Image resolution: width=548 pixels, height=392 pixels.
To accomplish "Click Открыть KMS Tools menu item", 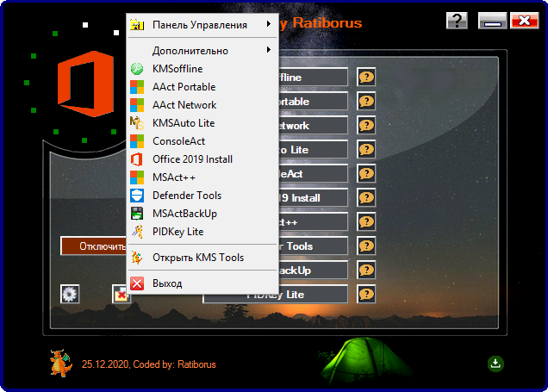I will click(x=198, y=258).
